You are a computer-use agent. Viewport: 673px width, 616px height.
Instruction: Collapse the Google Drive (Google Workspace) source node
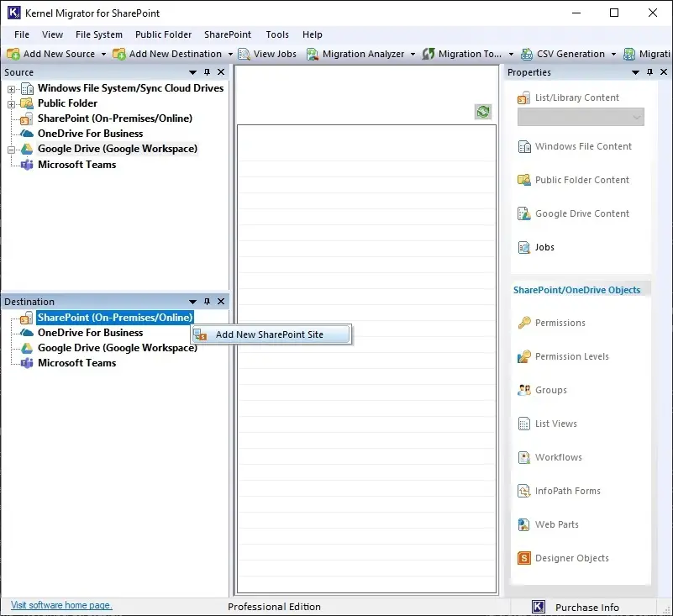click(11, 150)
